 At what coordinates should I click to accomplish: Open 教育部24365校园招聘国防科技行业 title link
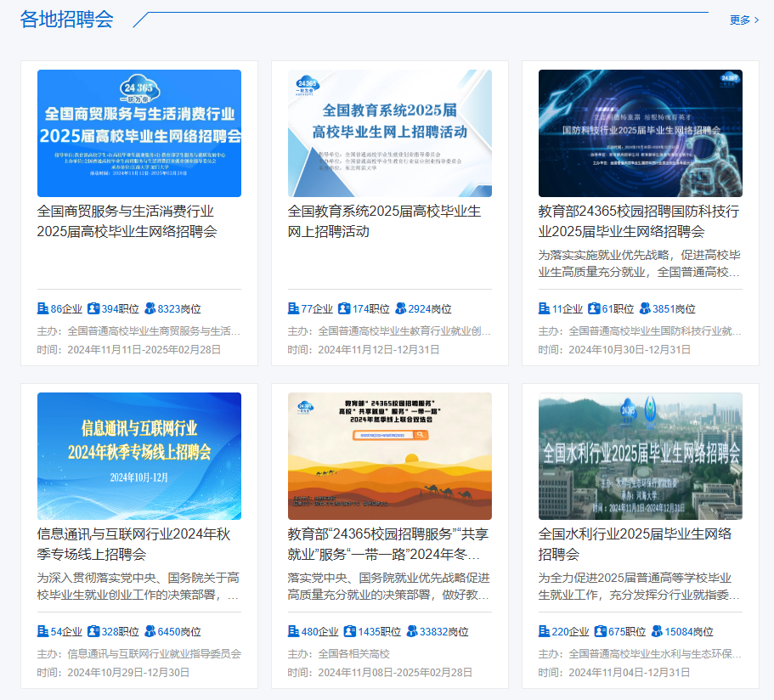[639, 221]
